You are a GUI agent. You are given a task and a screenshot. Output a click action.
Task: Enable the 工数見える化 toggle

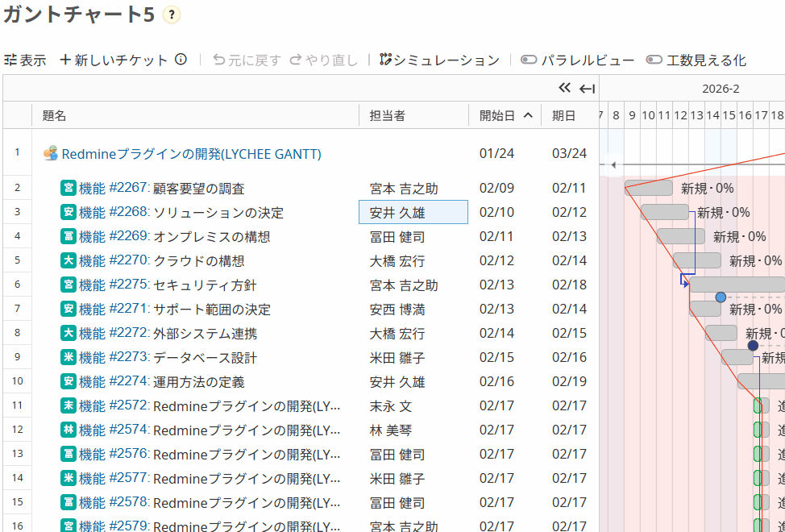[x=654, y=59]
